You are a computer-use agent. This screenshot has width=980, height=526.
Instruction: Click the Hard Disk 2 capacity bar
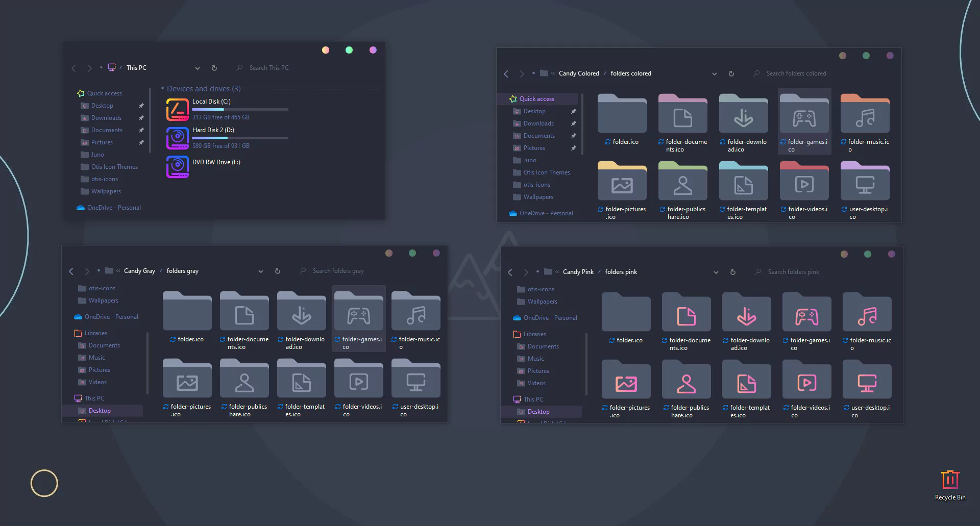tap(240, 138)
